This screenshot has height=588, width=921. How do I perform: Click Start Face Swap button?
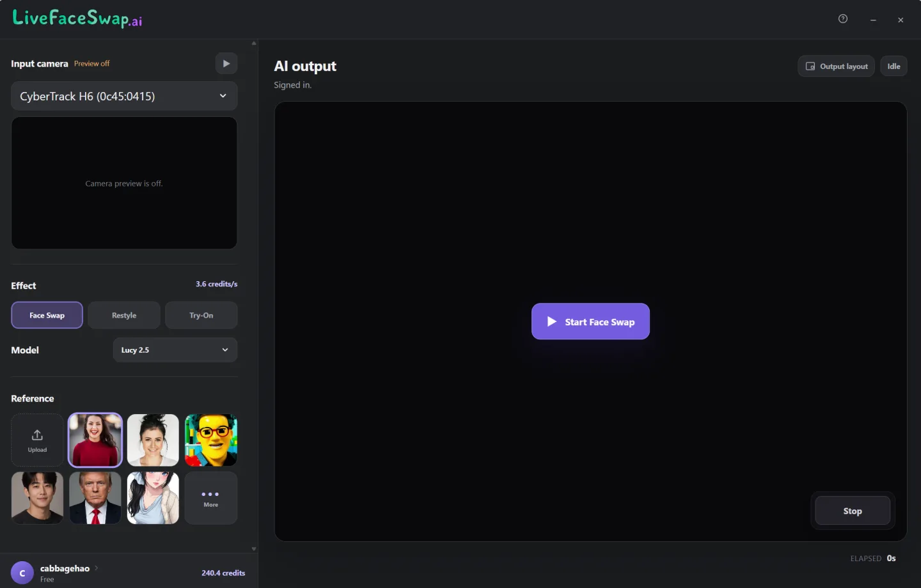click(x=590, y=321)
